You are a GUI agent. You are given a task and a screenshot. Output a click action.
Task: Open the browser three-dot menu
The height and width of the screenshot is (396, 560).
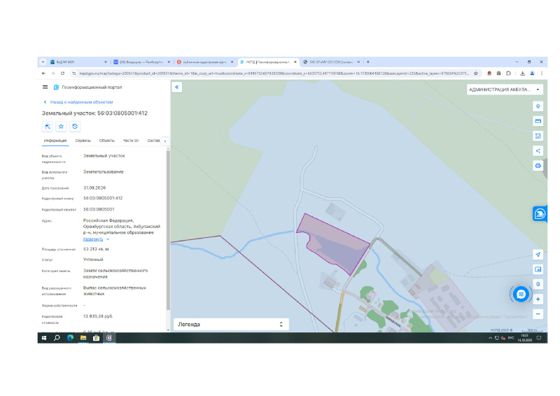(541, 73)
